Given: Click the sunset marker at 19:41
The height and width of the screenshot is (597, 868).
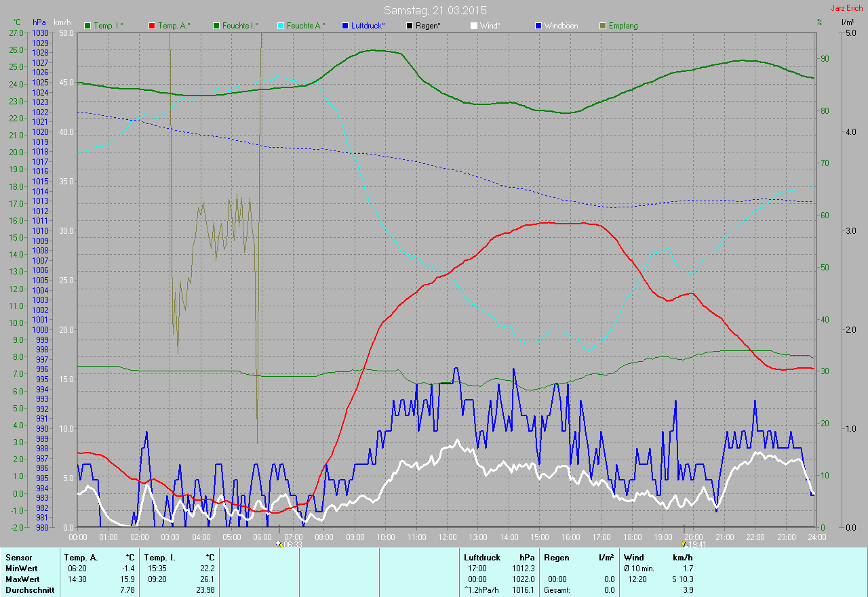Looking at the screenshot, I should point(684,543).
